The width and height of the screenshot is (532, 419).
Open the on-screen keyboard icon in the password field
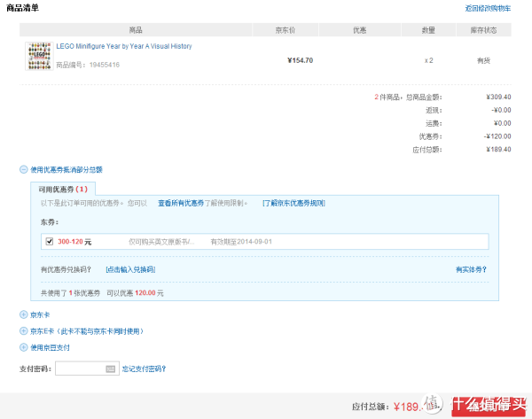(x=111, y=369)
